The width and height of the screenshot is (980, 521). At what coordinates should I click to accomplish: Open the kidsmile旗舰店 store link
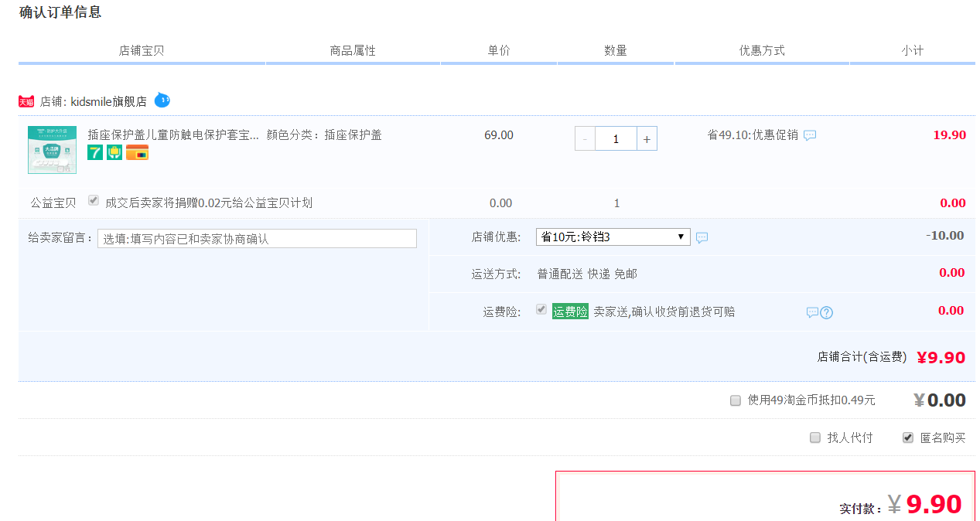point(108,101)
